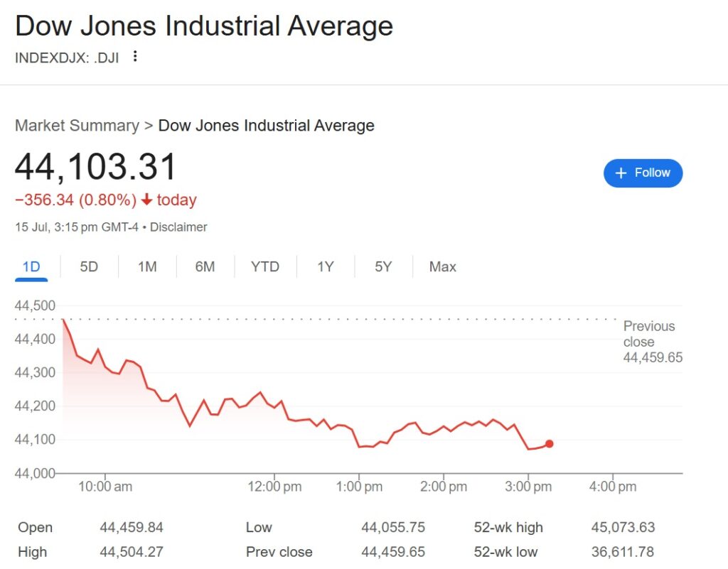The image size is (728, 569).
Task: Follow the Dow Jones index
Action: pyautogui.click(x=643, y=173)
